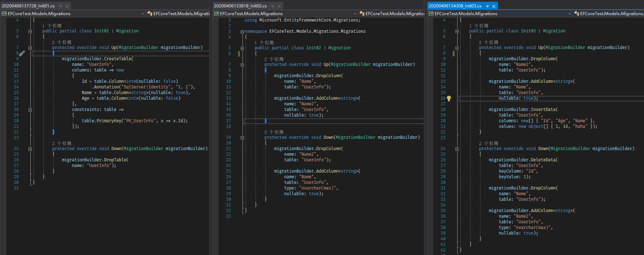Click the Init02 class name in the code
Screen dimensions: 644x255
(x=314, y=48)
